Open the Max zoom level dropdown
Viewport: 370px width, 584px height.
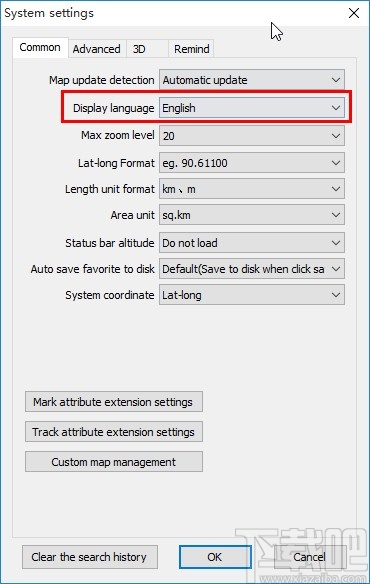click(x=252, y=136)
